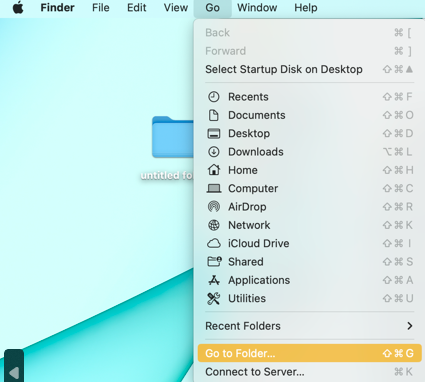Screen dimensions: 425x382
Task: Choose Connect to Server…
Action: coord(309,372)
